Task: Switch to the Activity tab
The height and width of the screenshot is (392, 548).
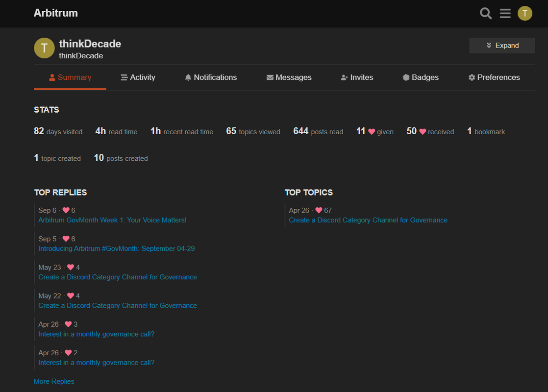Action: 138,77
